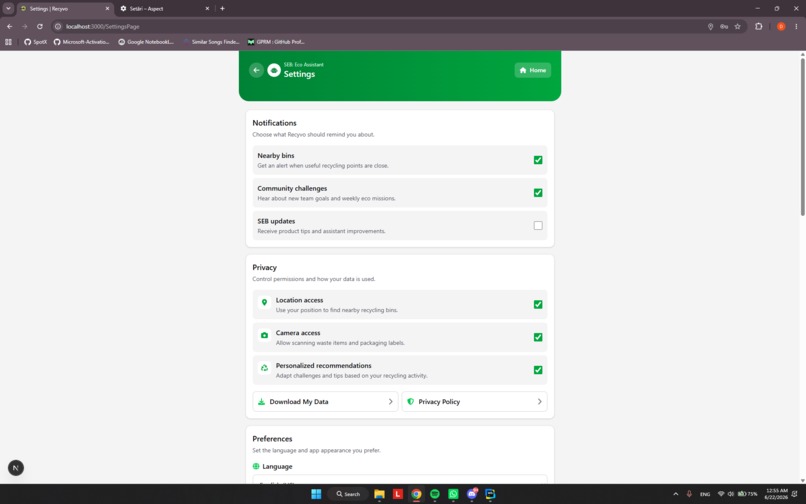Close the Setări – Aspect tab
The width and height of the screenshot is (806, 504).
[207, 9]
